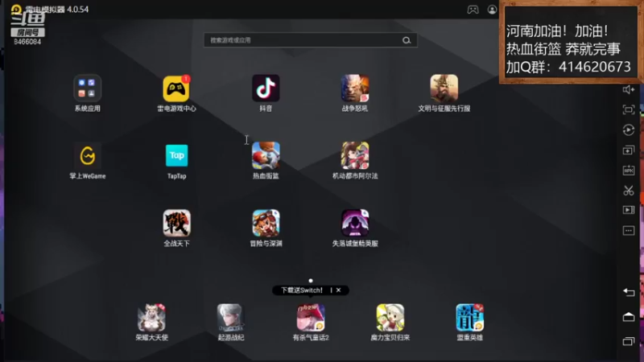
Task: Start video recording from sidebar
Action: pos(629,210)
